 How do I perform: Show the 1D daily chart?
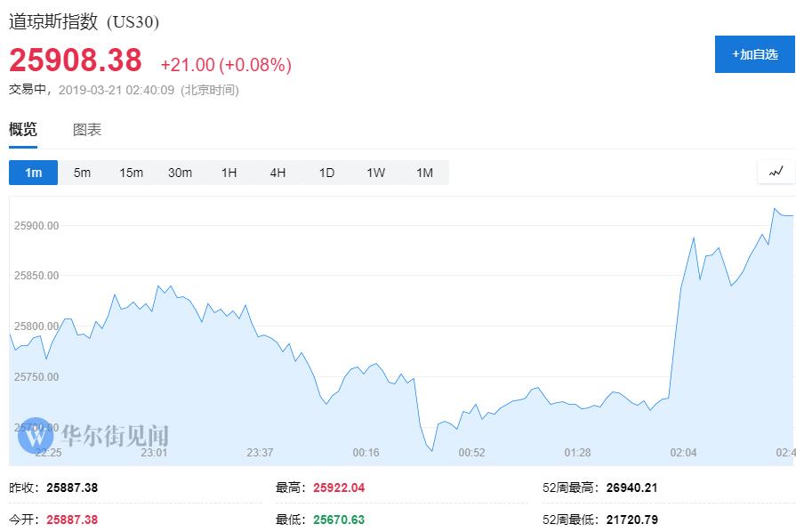326,173
